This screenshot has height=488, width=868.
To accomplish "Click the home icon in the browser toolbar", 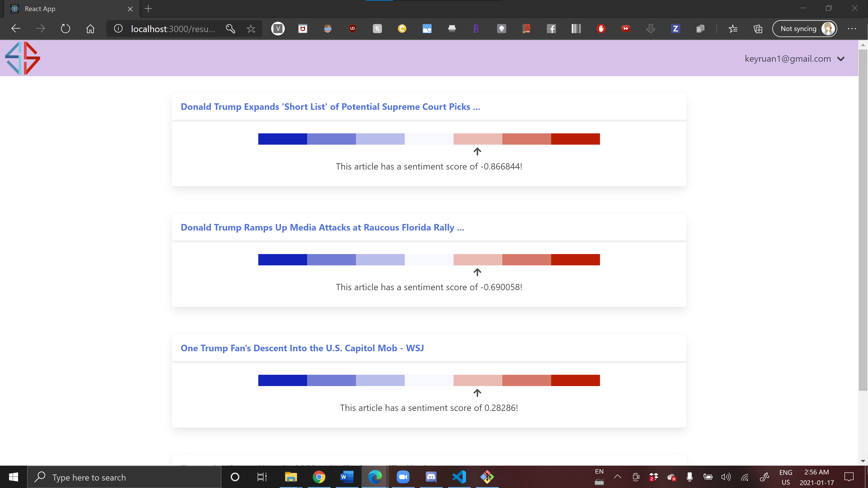I will [90, 29].
